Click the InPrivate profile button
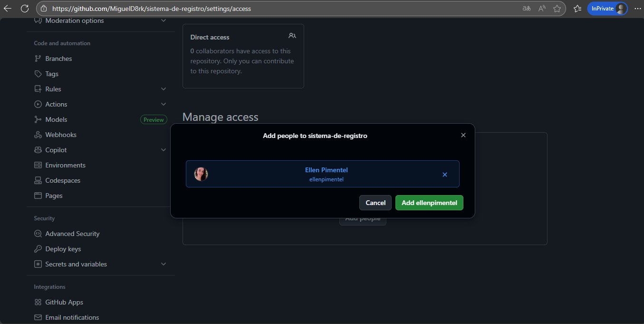This screenshot has width=644, height=324. [607, 9]
